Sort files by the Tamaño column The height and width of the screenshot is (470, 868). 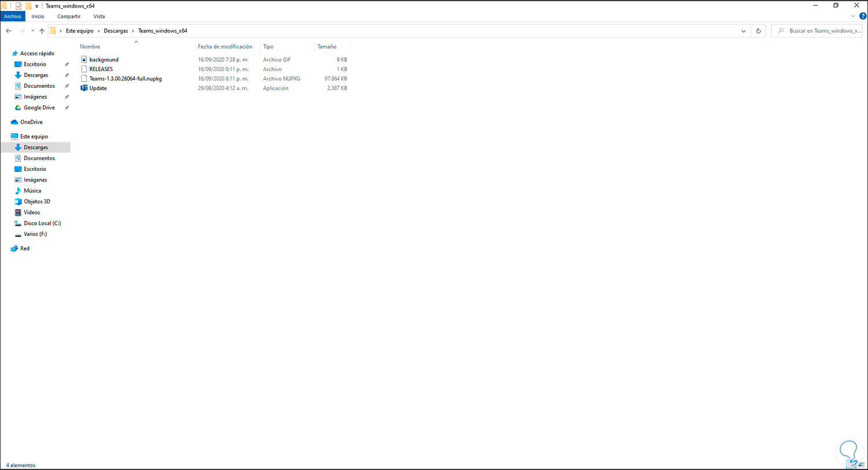point(327,46)
